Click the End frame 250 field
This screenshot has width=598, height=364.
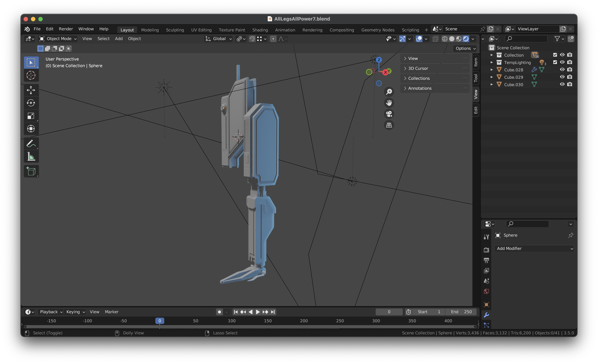click(461, 312)
